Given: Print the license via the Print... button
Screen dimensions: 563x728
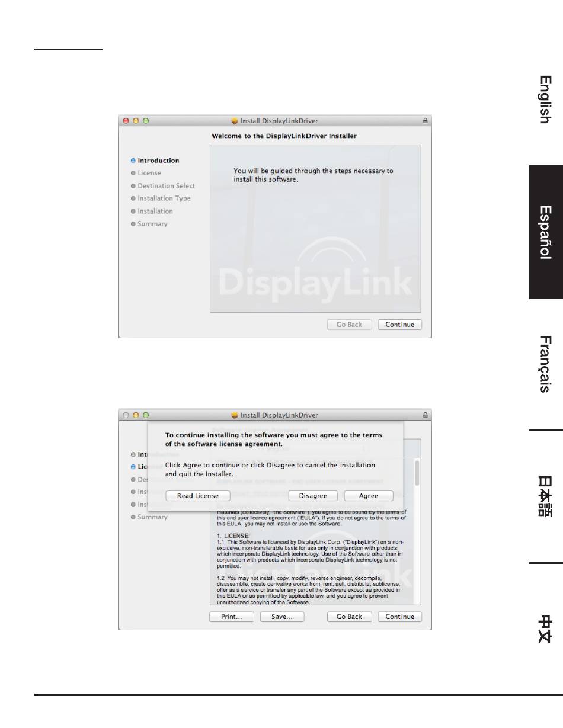Looking at the screenshot, I should 232,617.
